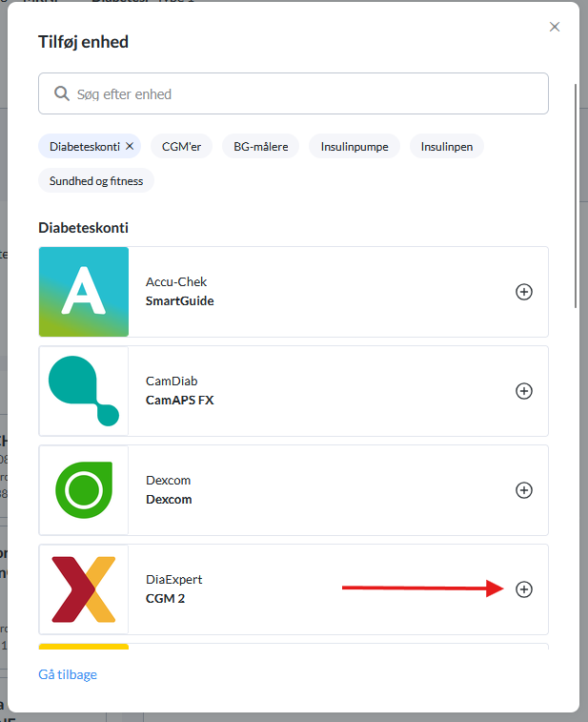This screenshot has height=722, width=588.
Task: Open the Accu-Chek logo thumbnail
Action: coord(84,292)
